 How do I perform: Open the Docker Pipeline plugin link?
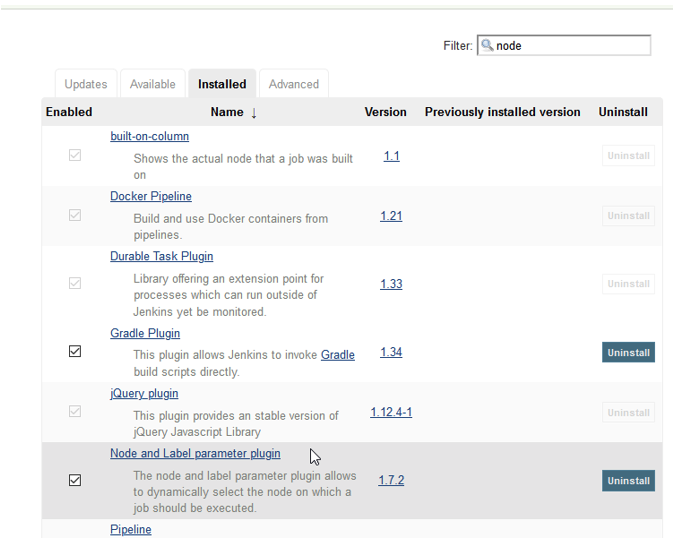tap(151, 196)
